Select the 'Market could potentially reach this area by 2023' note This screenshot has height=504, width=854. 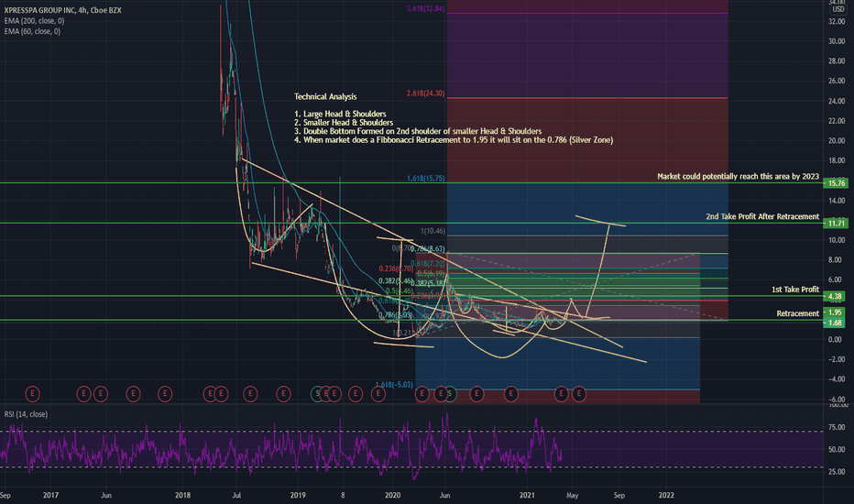click(738, 177)
